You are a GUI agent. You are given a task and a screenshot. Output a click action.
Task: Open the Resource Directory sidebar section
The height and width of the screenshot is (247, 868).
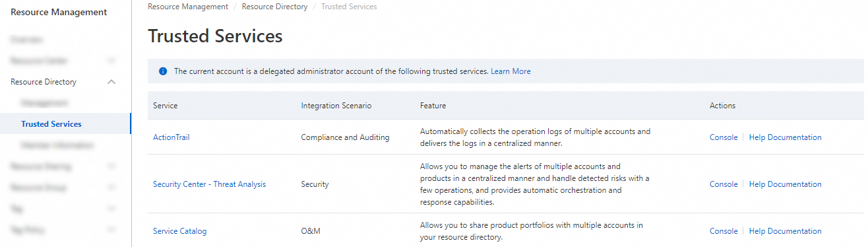tap(44, 82)
